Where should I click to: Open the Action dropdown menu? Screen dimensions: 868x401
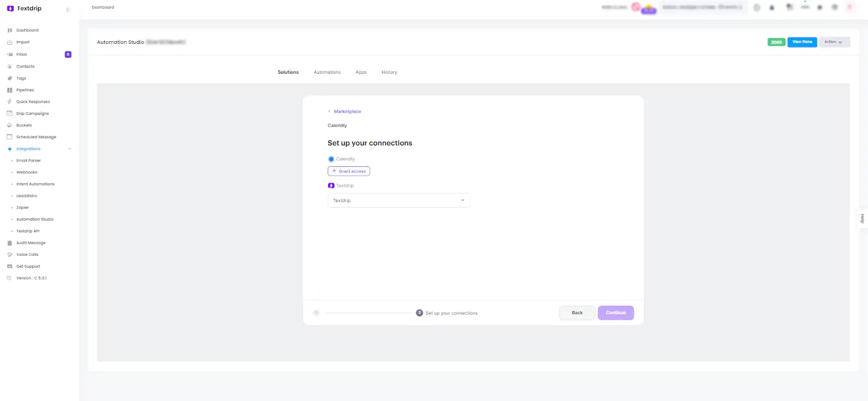[834, 42]
